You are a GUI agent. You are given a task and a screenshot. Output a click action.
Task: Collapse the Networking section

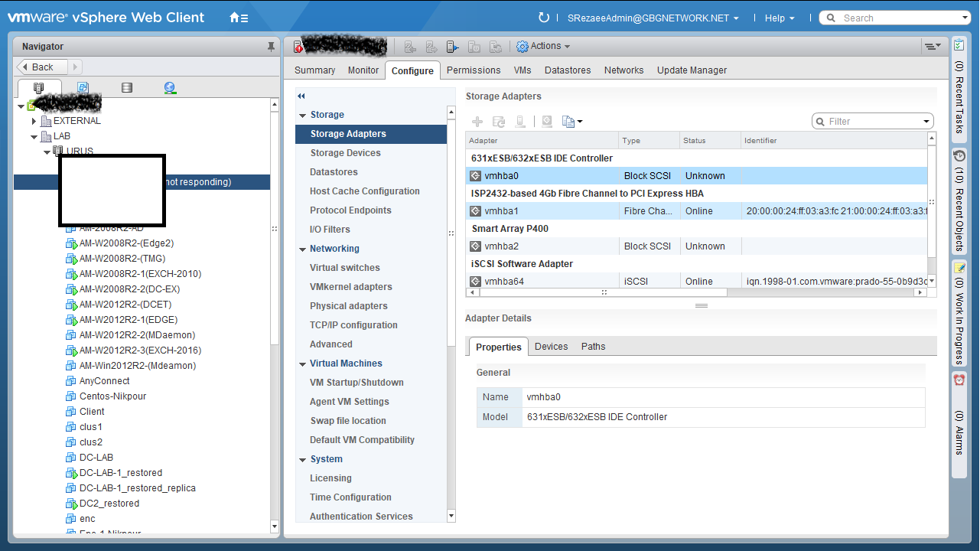coord(303,249)
